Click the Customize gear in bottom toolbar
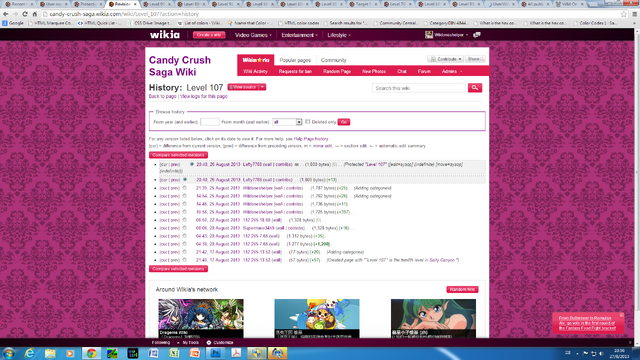 point(209,342)
